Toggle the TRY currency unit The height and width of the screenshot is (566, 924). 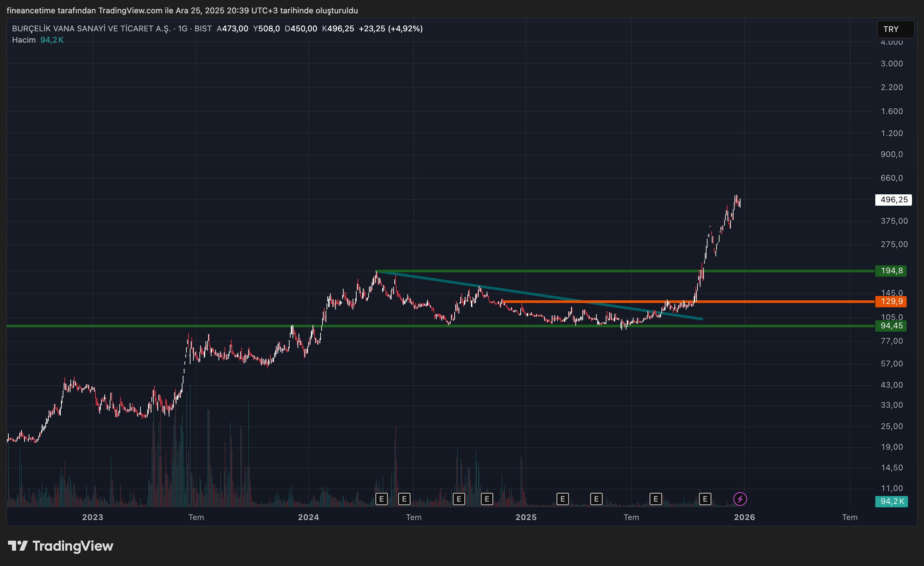tap(896, 30)
